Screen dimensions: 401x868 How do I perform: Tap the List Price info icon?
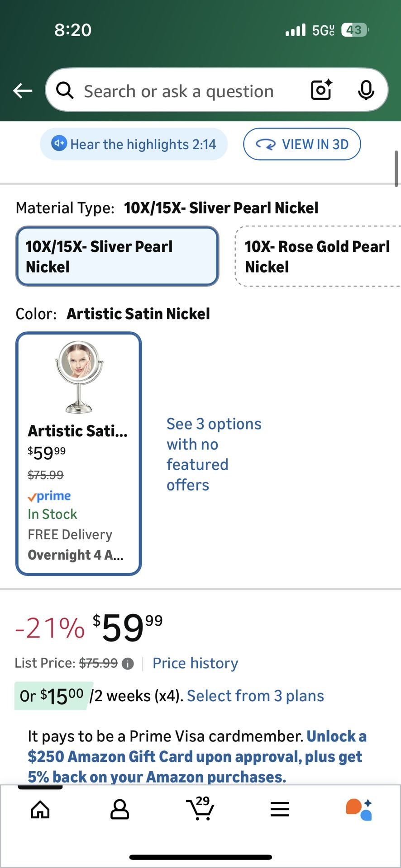[x=128, y=664]
